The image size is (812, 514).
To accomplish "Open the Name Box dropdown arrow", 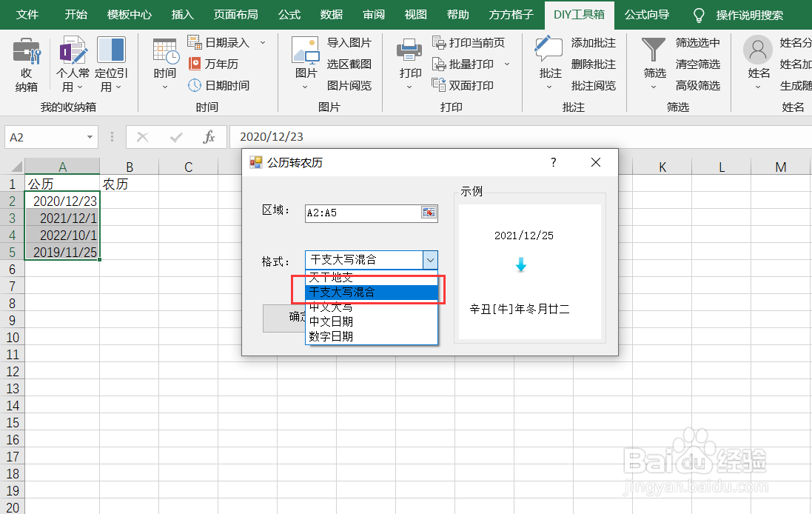I will click(90, 137).
